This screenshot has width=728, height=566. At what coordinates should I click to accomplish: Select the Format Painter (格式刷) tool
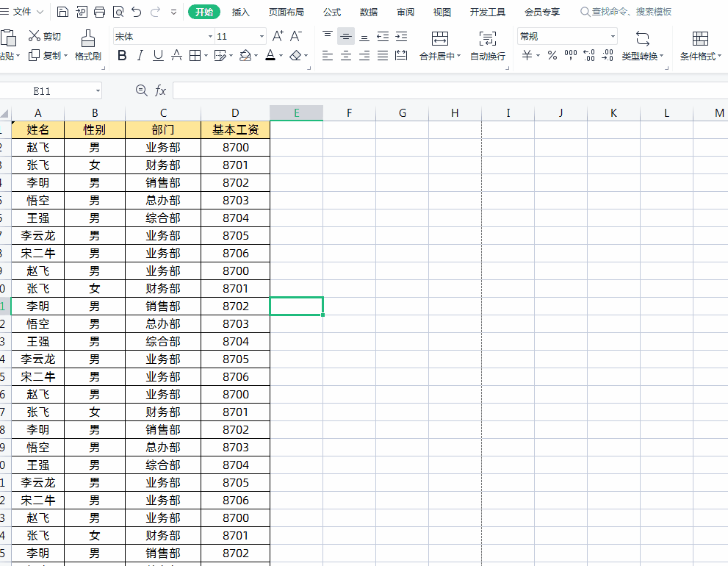click(87, 45)
